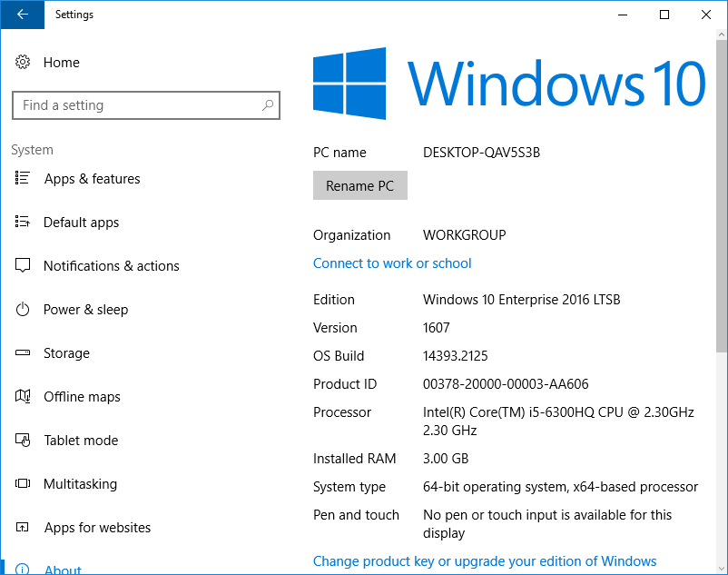Click the Find a setting search box
728x575 pixels.
point(146,105)
